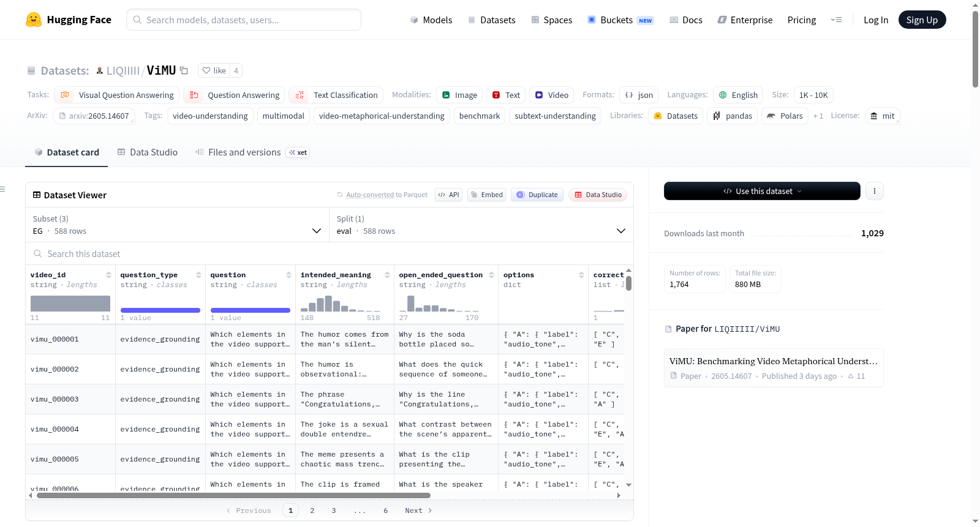Click the xet badge next to Files and versions
Image resolution: width=980 pixels, height=527 pixels.
tap(298, 152)
